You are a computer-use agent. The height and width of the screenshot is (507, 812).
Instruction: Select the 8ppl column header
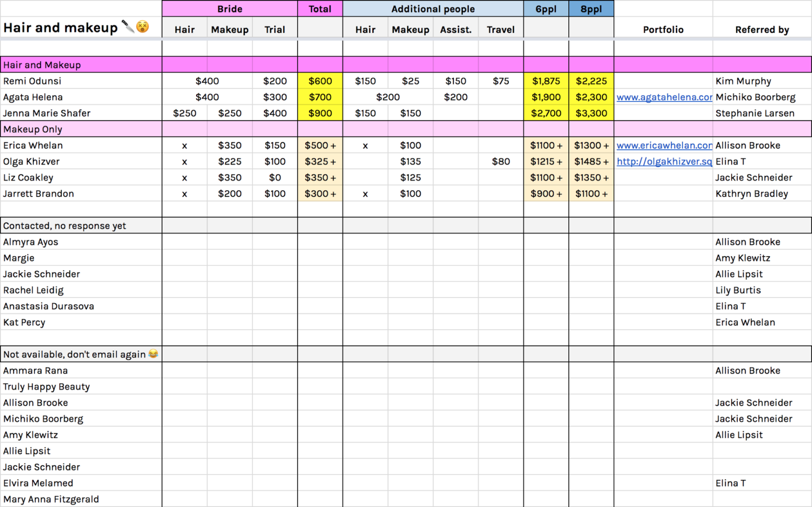591,9
